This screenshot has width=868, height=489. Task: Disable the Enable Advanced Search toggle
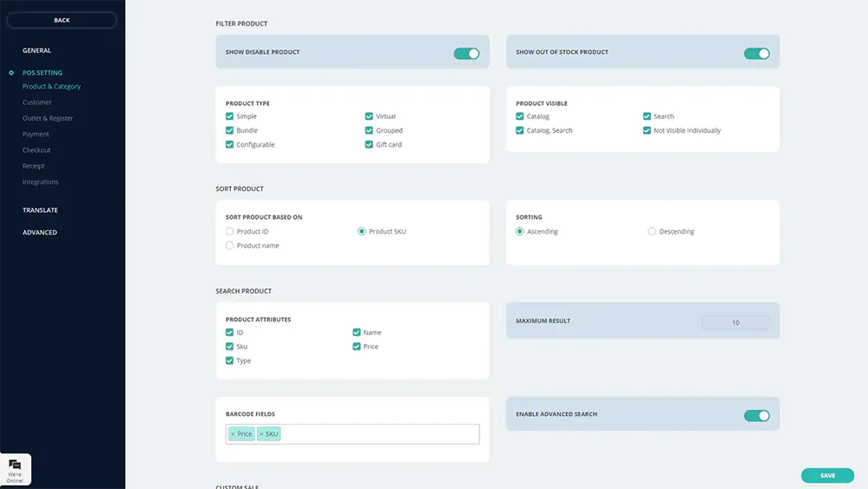point(756,415)
